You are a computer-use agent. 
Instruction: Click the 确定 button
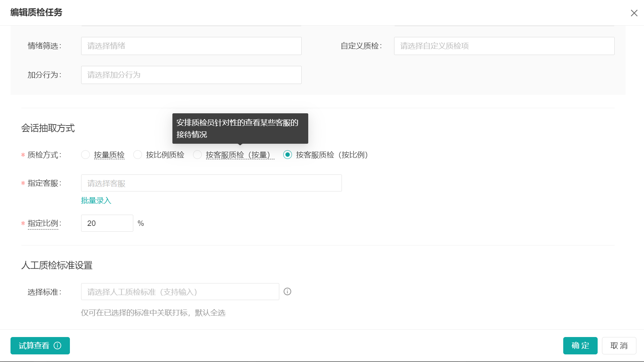point(580,346)
